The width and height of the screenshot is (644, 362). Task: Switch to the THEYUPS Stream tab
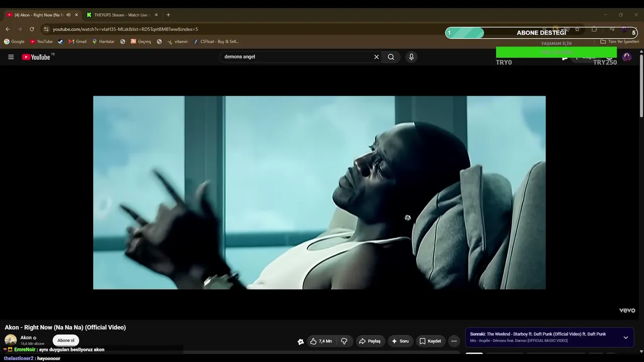click(122, 15)
